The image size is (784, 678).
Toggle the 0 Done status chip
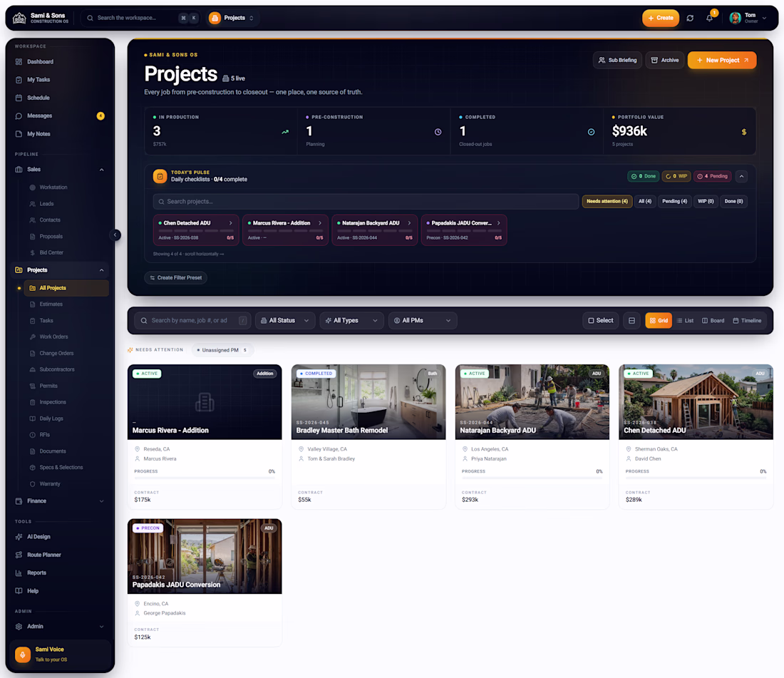644,176
